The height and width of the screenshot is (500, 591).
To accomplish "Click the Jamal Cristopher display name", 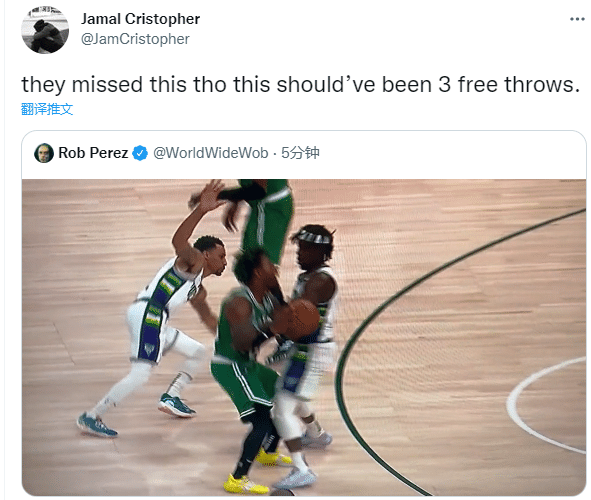I will [x=140, y=19].
